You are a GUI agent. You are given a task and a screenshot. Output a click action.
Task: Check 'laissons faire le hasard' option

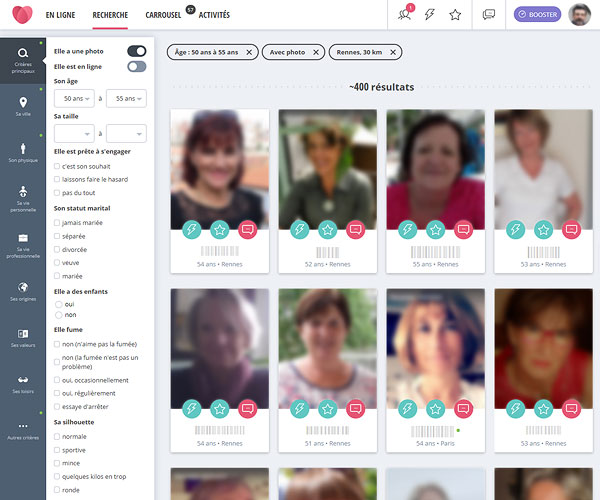tap(57, 179)
